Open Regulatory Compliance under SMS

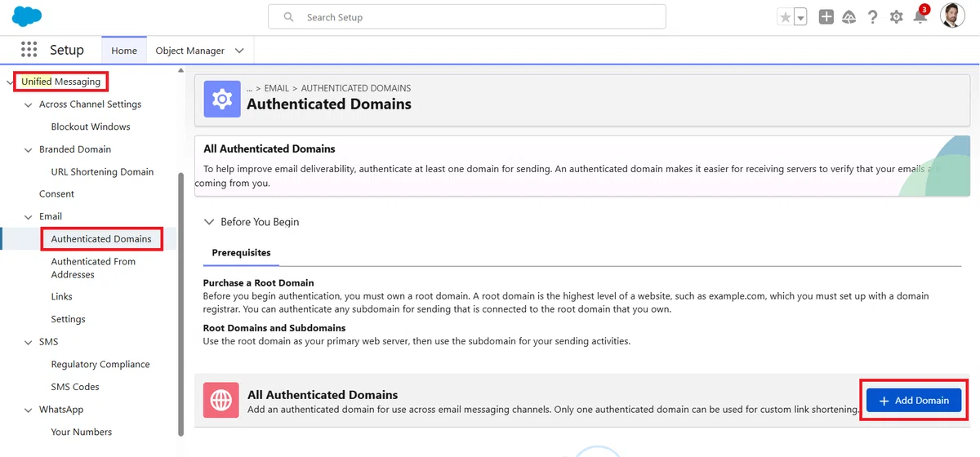tap(100, 365)
